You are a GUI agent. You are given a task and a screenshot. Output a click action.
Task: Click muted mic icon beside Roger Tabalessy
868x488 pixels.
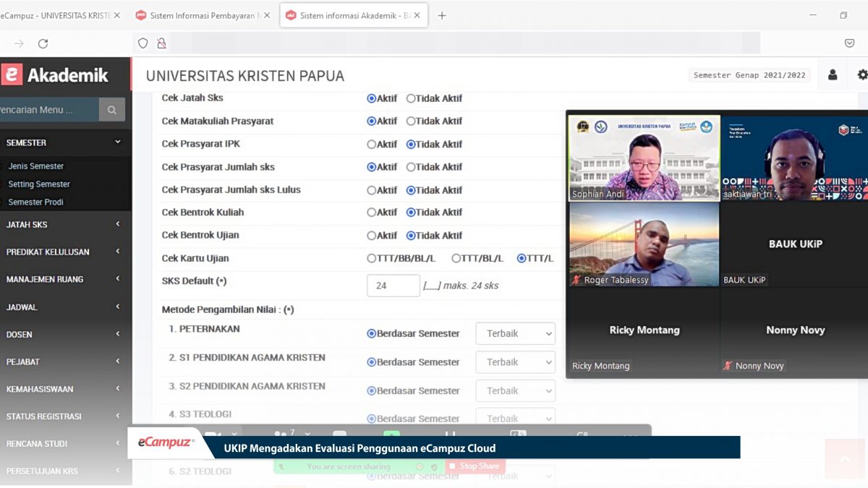(x=576, y=280)
